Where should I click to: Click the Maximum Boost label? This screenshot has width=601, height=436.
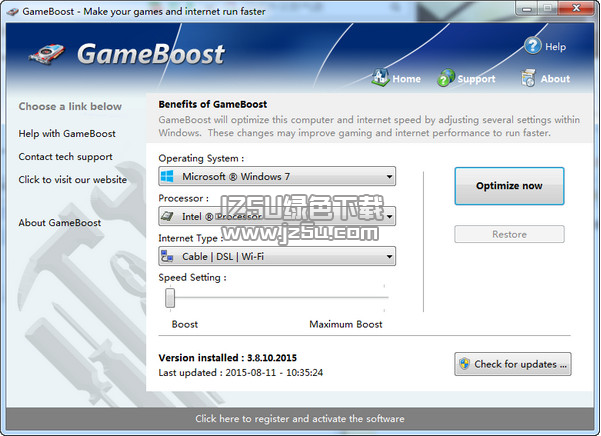(346, 324)
